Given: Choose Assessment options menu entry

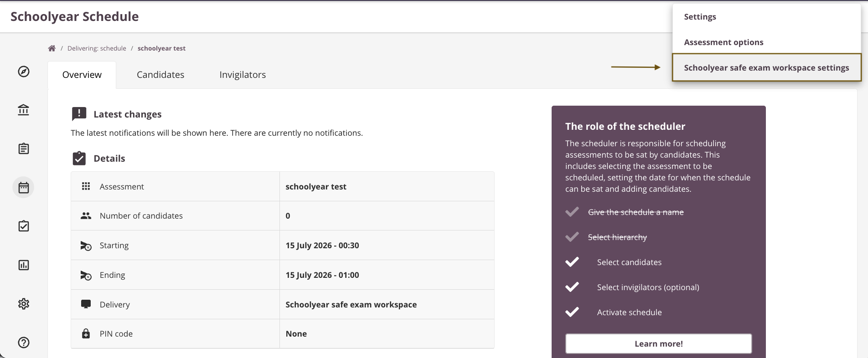Looking at the screenshot, I should point(767,42).
